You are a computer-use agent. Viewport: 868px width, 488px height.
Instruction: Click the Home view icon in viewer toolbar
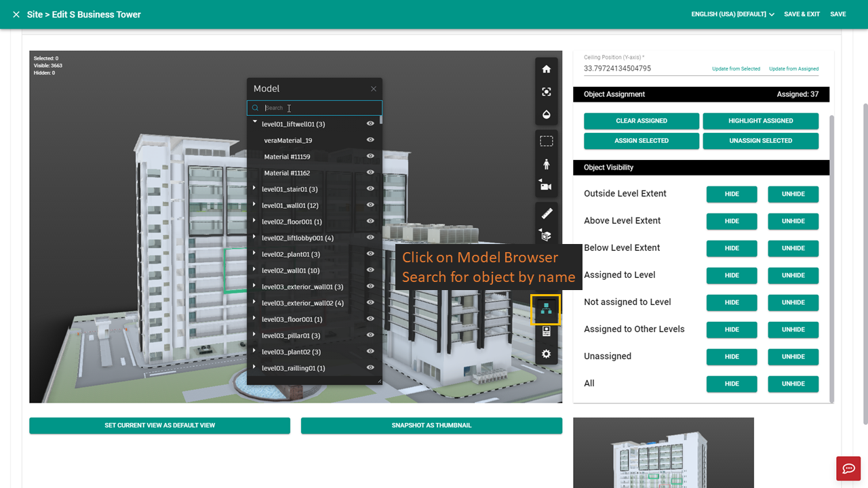pos(546,69)
